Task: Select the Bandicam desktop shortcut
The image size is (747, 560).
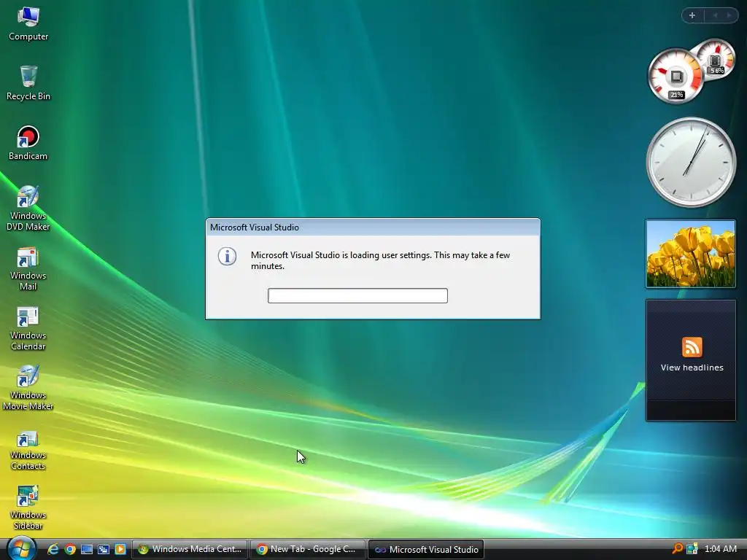Action: pos(28,144)
